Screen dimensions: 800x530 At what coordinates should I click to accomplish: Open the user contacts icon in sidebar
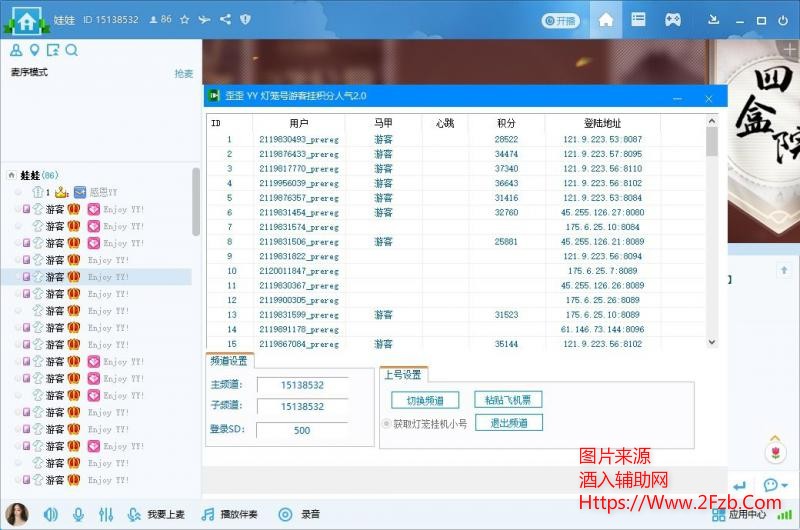[16, 50]
